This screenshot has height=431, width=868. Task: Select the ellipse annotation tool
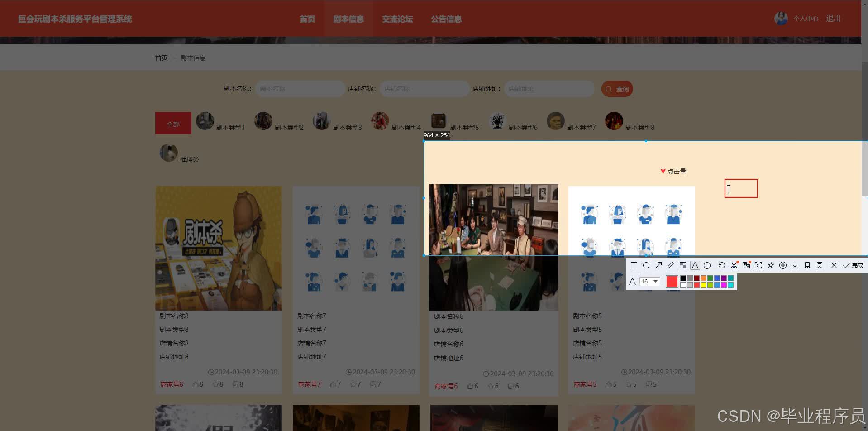click(x=646, y=265)
